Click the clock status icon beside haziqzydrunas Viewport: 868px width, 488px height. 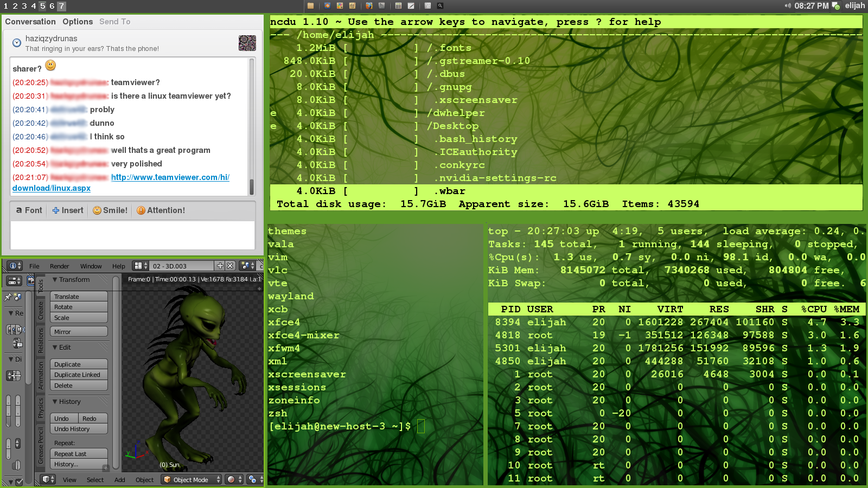(17, 42)
